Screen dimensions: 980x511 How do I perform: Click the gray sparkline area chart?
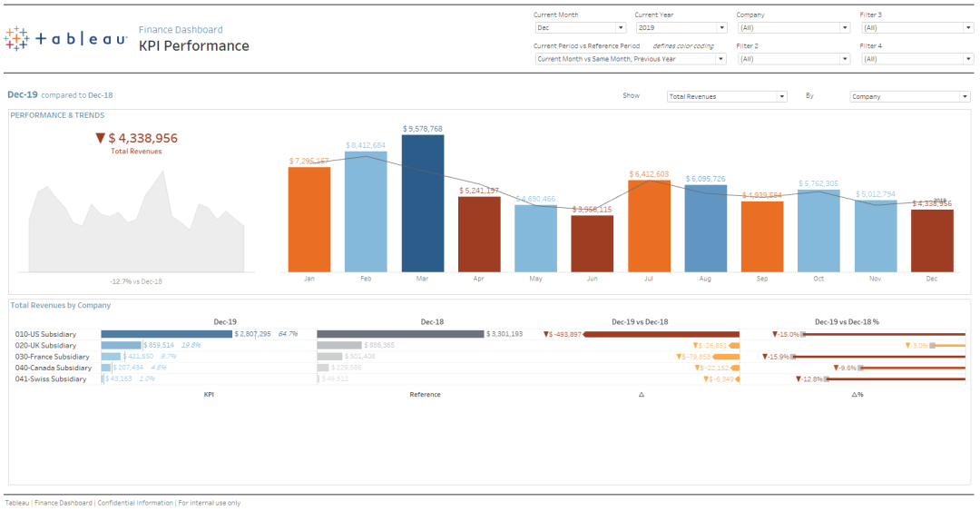click(136, 222)
